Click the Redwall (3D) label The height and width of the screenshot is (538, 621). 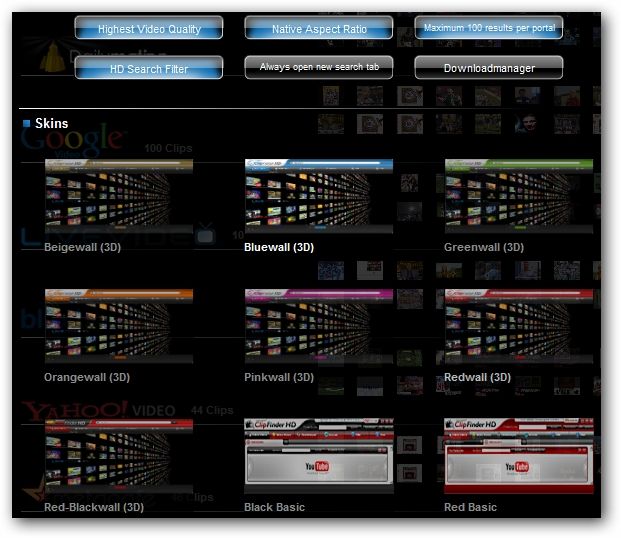(477, 377)
